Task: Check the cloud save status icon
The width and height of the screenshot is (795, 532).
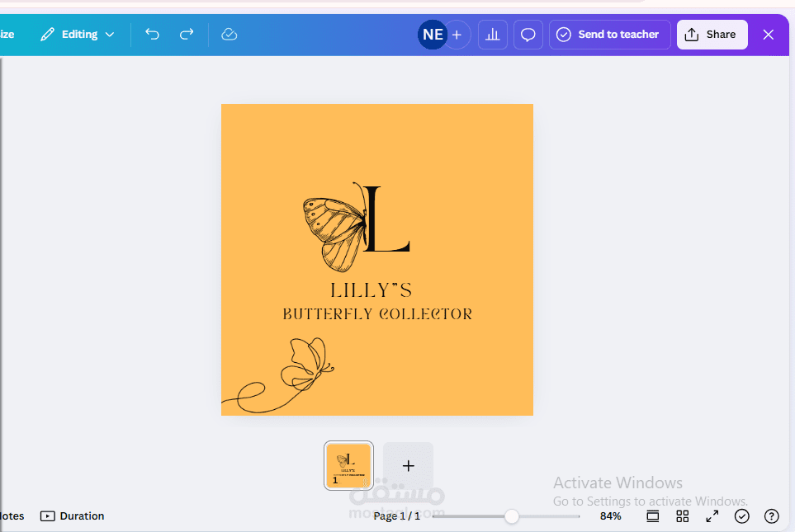Action: pyautogui.click(x=230, y=35)
